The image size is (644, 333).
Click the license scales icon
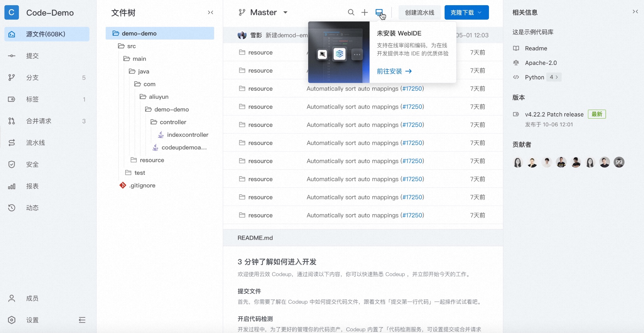516,63
